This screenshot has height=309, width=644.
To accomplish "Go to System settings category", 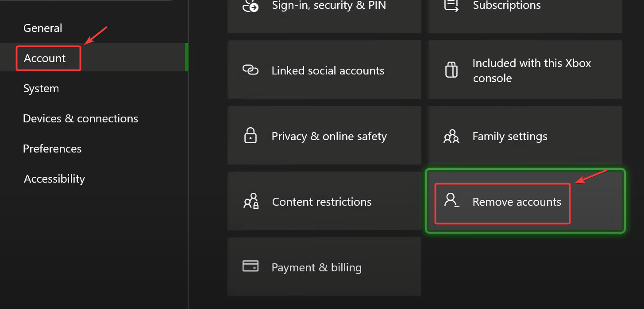I will point(41,88).
